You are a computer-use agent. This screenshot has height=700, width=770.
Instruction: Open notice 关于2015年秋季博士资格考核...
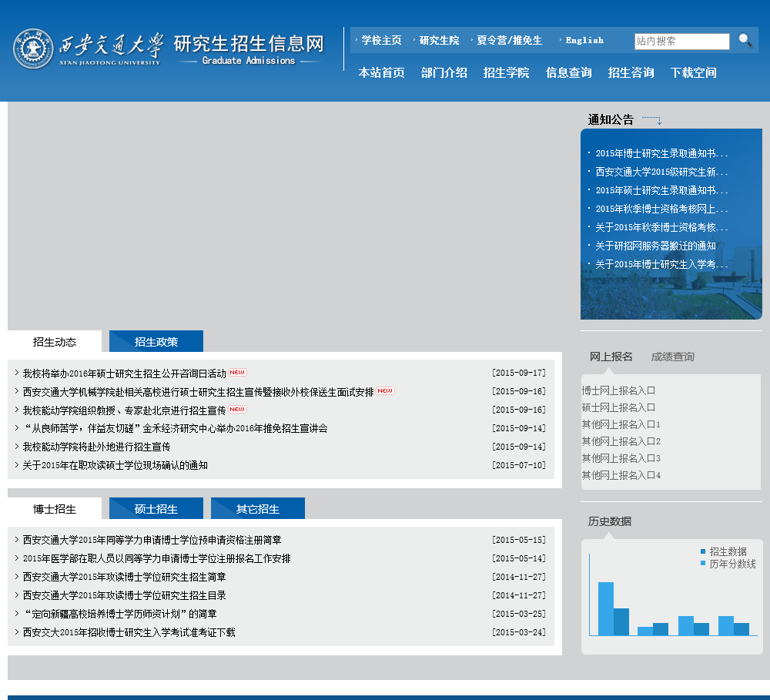661,227
